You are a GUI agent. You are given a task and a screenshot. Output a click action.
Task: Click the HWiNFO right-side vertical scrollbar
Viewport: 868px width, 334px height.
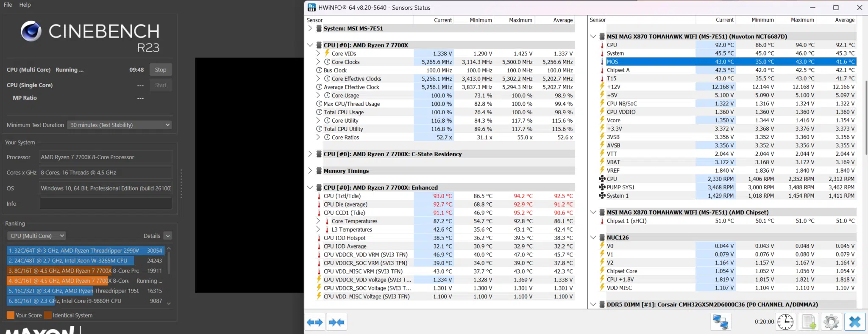pyautogui.click(x=866, y=118)
